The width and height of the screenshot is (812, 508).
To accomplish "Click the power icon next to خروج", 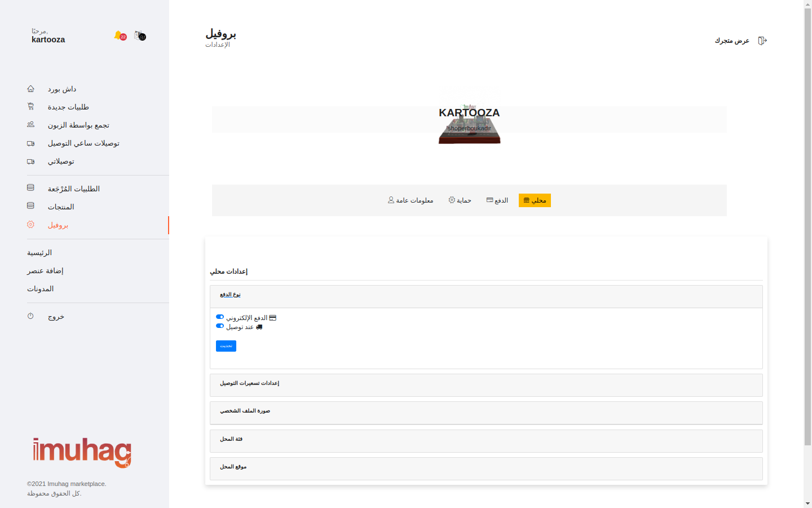I will pyautogui.click(x=30, y=317).
